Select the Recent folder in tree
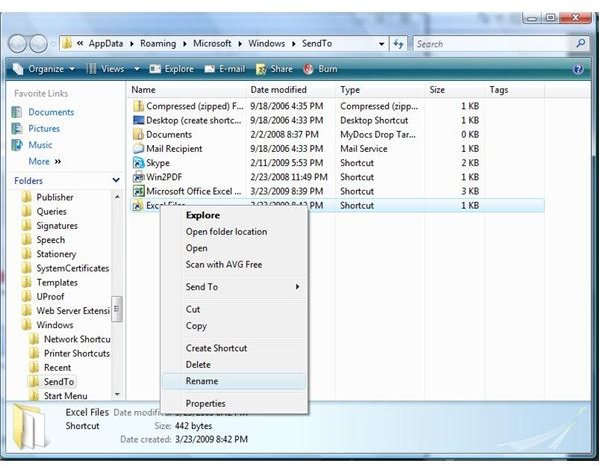The width and height of the screenshot is (600, 466). tap(57, 367)
